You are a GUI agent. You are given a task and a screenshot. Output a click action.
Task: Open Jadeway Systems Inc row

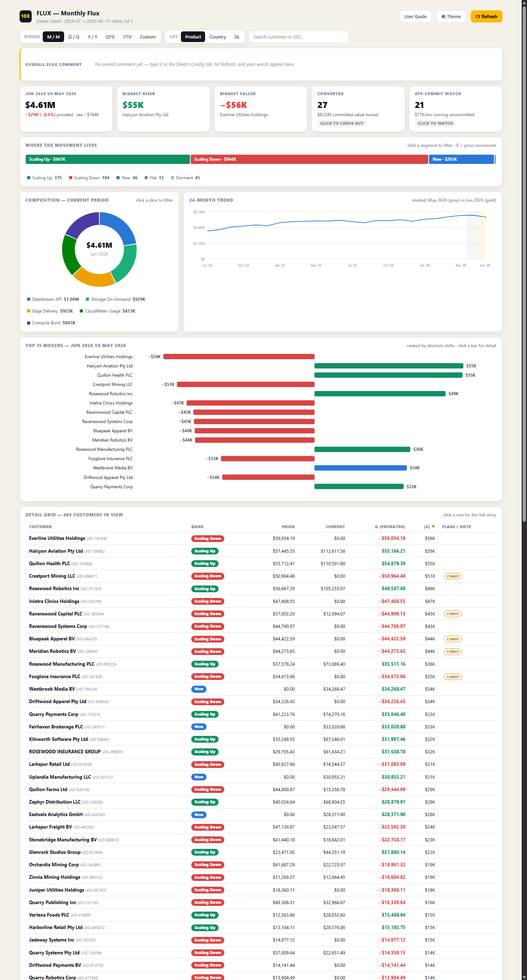(261, 940)
